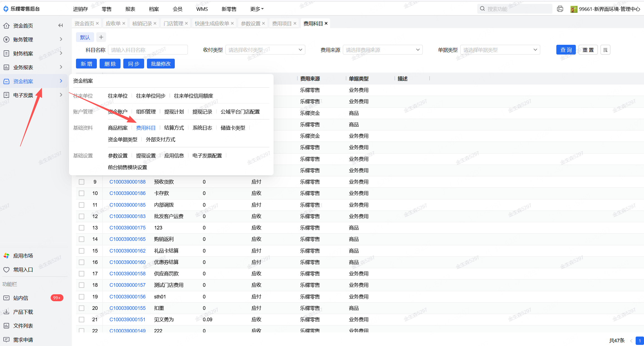Open the 收付类型 dropdown
644x346 pixels.
click(265, 50)
